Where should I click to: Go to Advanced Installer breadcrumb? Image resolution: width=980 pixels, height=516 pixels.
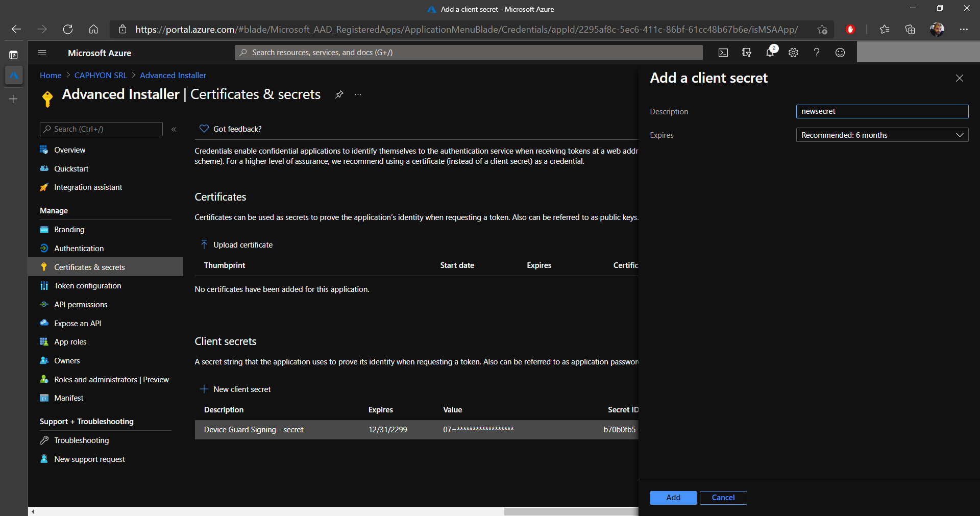pos(173,76)
